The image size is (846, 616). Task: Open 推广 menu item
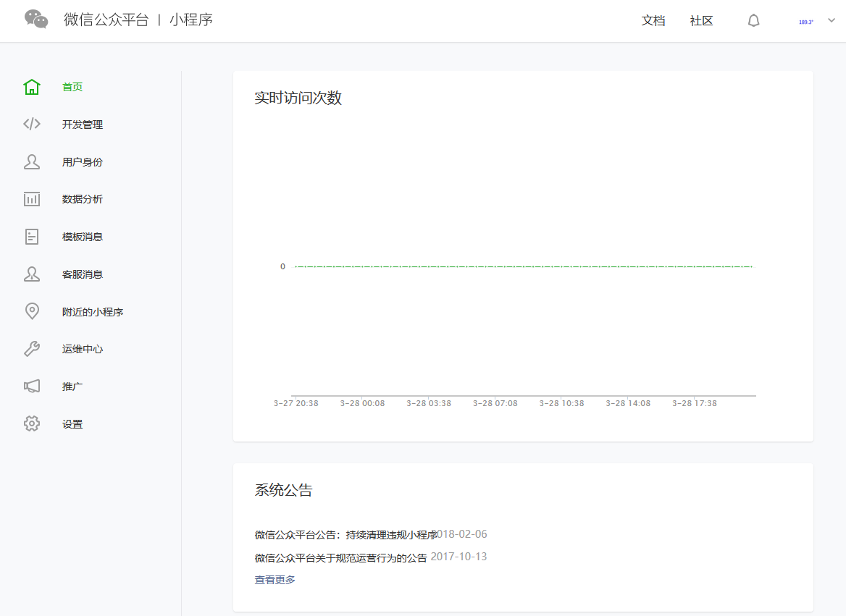(72, 387)
